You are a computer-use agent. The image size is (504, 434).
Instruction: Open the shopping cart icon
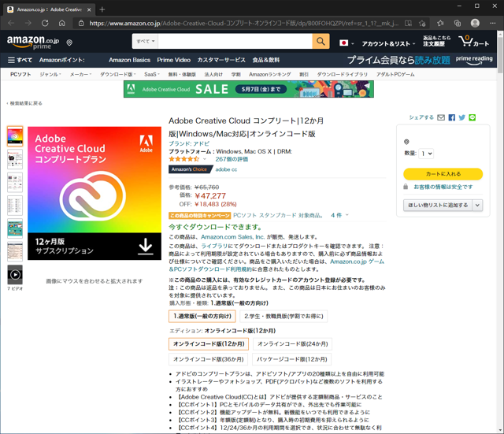point(473,42)
